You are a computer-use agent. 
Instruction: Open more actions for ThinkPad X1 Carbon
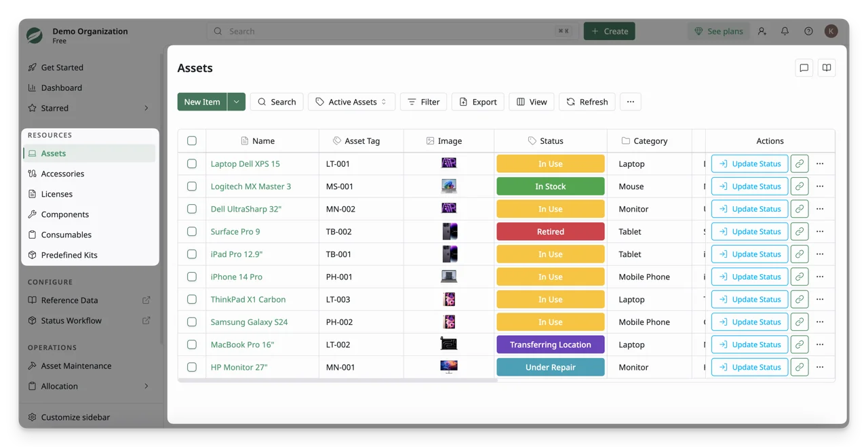tap(820, 299)
